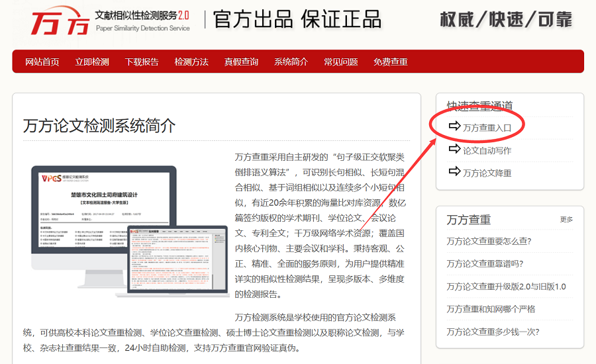Select 立即检测 menu item

click(92, 62)
